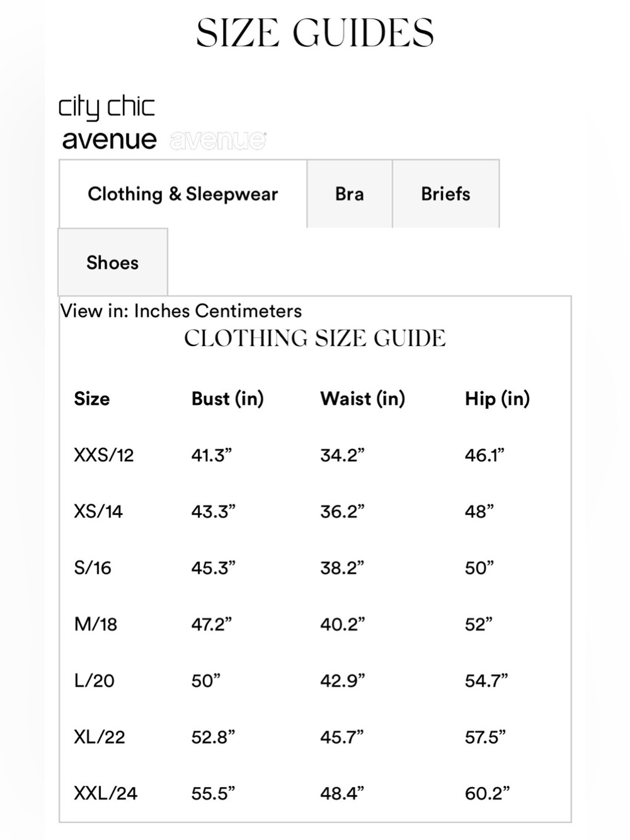630x840 pixels.
Task: Switch to the Bra tab
Action: pos(350,194)
